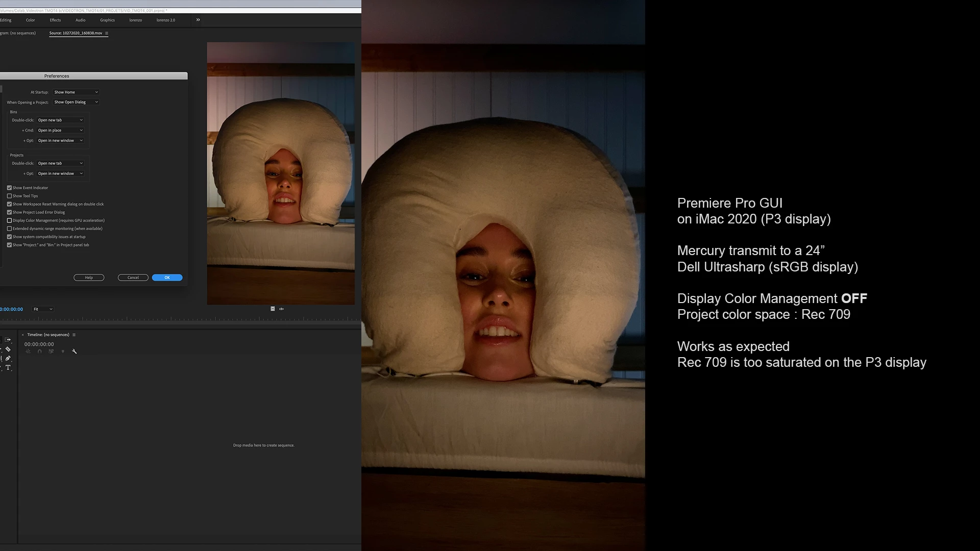980x551 pixels.
Task: Click Cancel in Preferences dialog
Action: coord(133,278)
